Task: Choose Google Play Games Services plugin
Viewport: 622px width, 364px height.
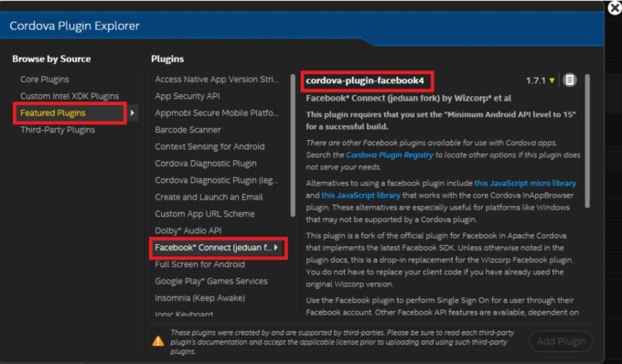Action: [211, 281]
